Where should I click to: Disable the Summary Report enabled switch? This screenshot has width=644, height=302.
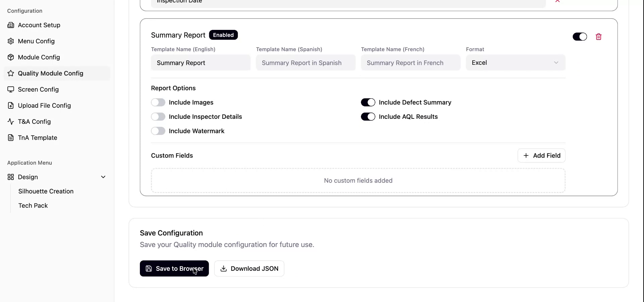580,37
